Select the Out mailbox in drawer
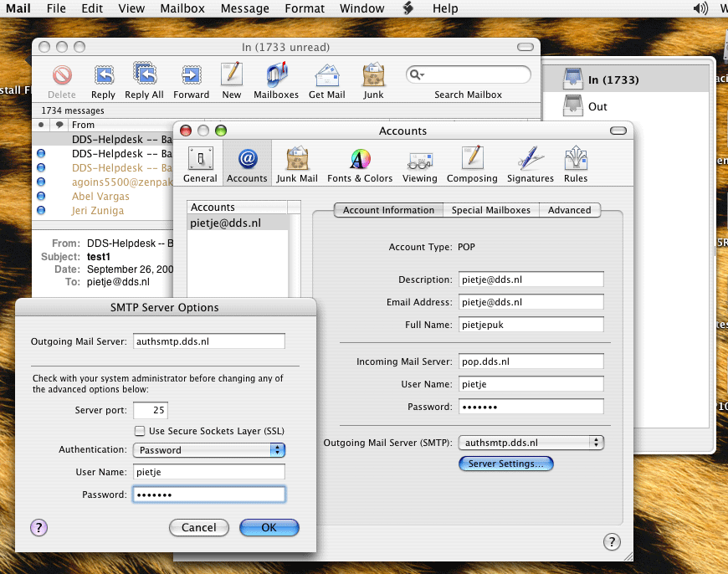 click(626, 106)
